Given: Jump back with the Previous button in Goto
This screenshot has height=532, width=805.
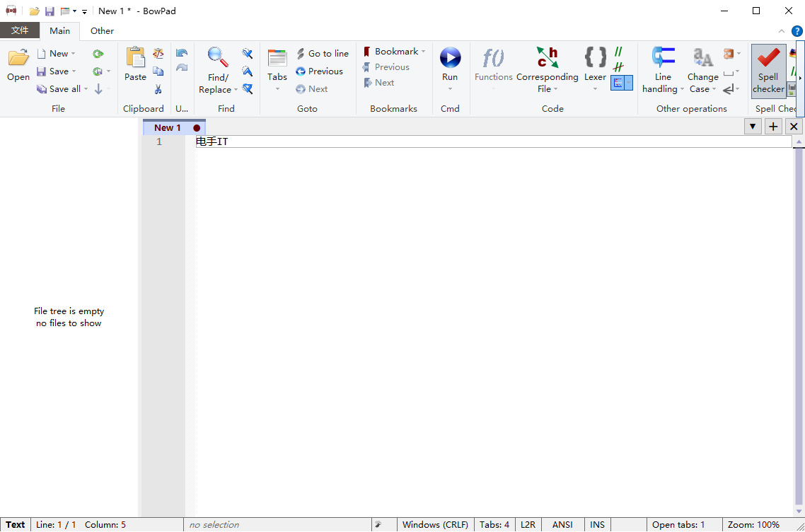Looking at the screenshot, I should point(319,71).
